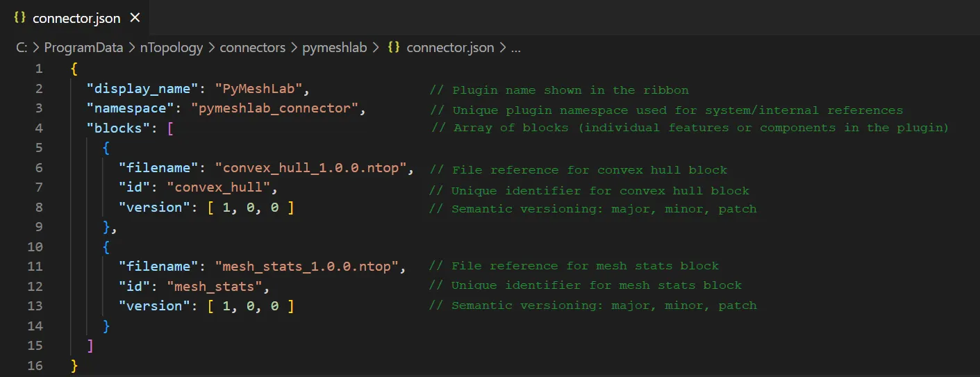Click connector.json in the breadcrumb path
Viewport: 980px width, 377px height.
450,48
